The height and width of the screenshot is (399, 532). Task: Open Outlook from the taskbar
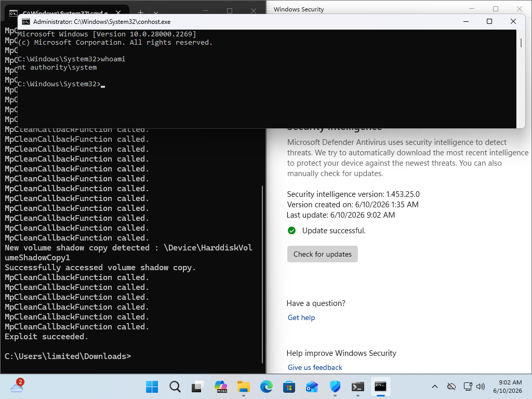click(x=312, y=387)
